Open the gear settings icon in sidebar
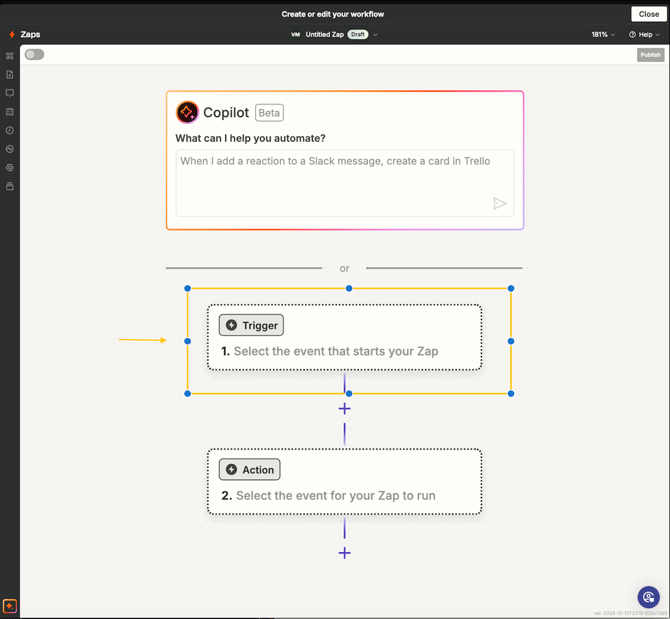 click(10, 167)
